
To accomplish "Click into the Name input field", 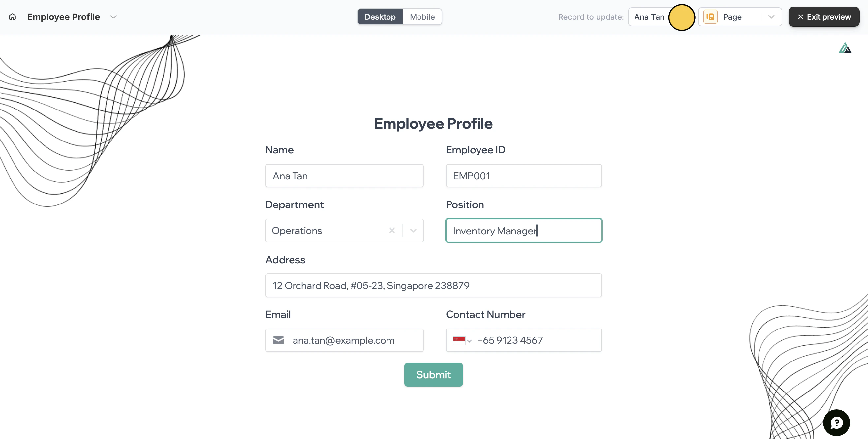I will (x=344, y=176).
